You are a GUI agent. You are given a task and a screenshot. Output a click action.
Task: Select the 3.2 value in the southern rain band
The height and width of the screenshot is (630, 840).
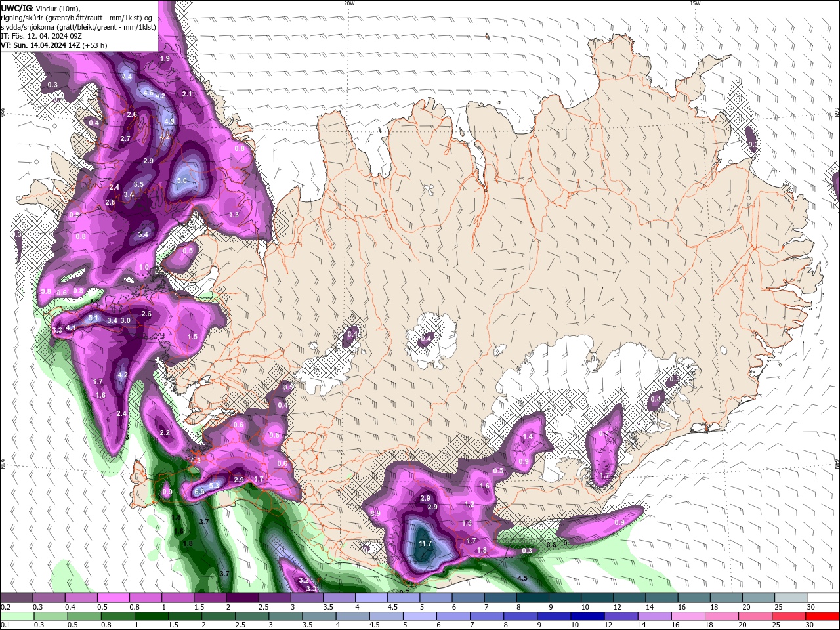pyautogui.click(x=304, y=581)
